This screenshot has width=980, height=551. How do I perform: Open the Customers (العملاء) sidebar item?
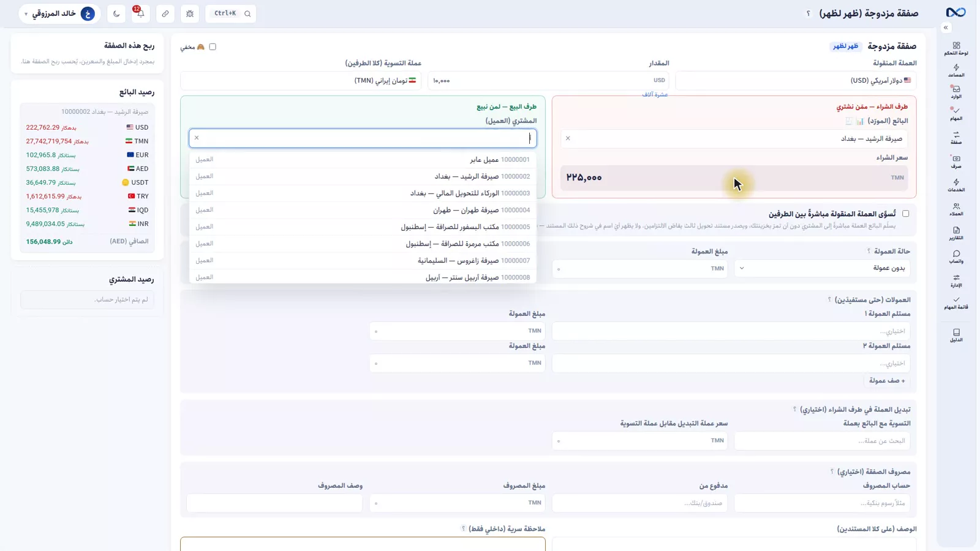pos(956,209)
